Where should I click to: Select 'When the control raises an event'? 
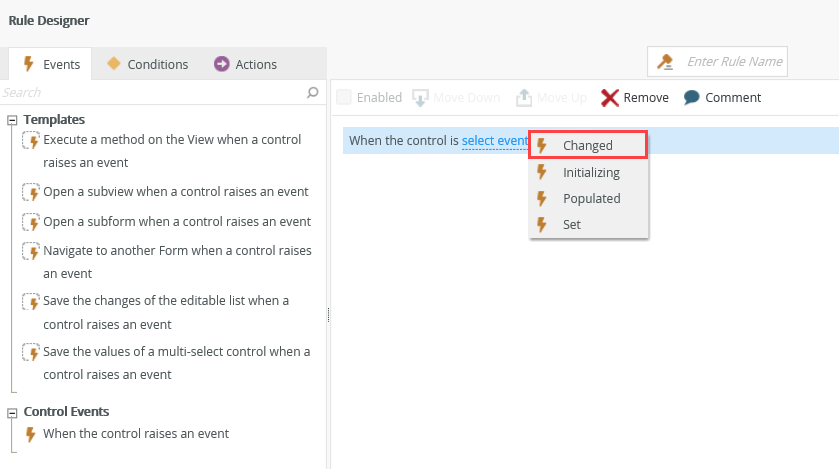tap(136, 434)
